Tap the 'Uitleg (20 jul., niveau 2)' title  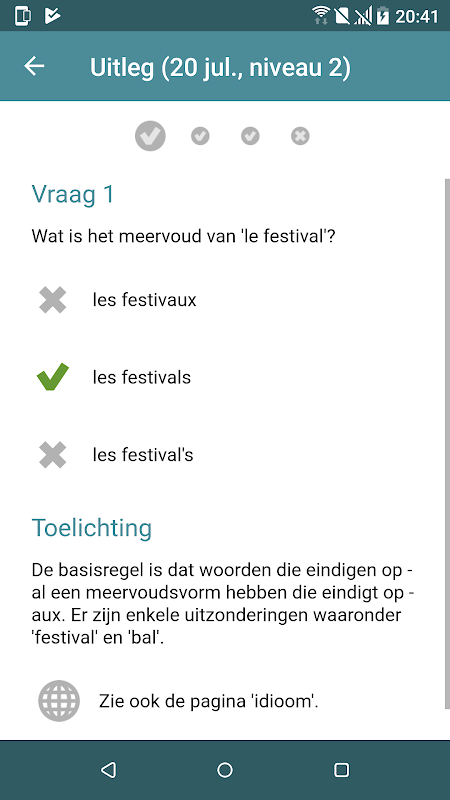[220, 67]
